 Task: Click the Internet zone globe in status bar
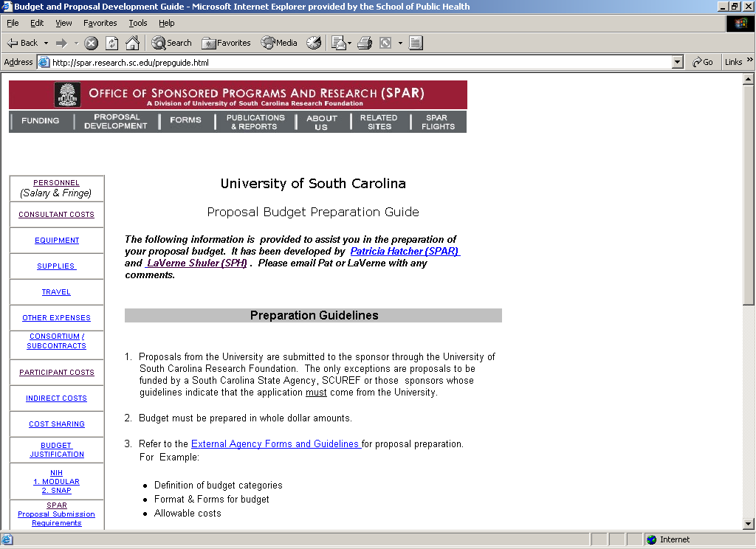click(651, 539)
